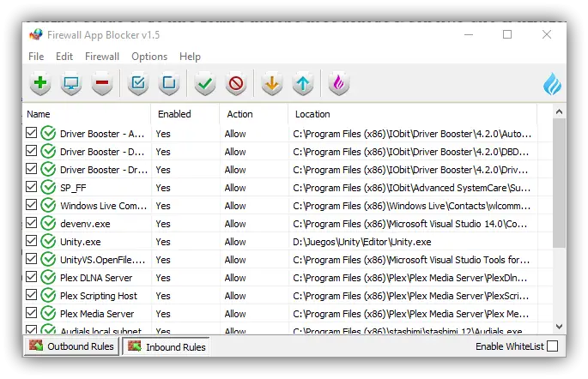The image size is (588, 379).
Task: Click the purple flame Firewall Settings icon
Action: click(x=338, y=83)
